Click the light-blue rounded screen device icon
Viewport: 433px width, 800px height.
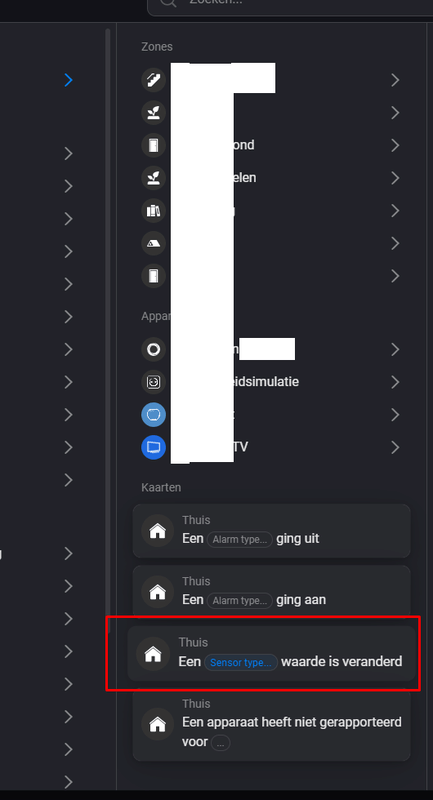click(154, 415)
